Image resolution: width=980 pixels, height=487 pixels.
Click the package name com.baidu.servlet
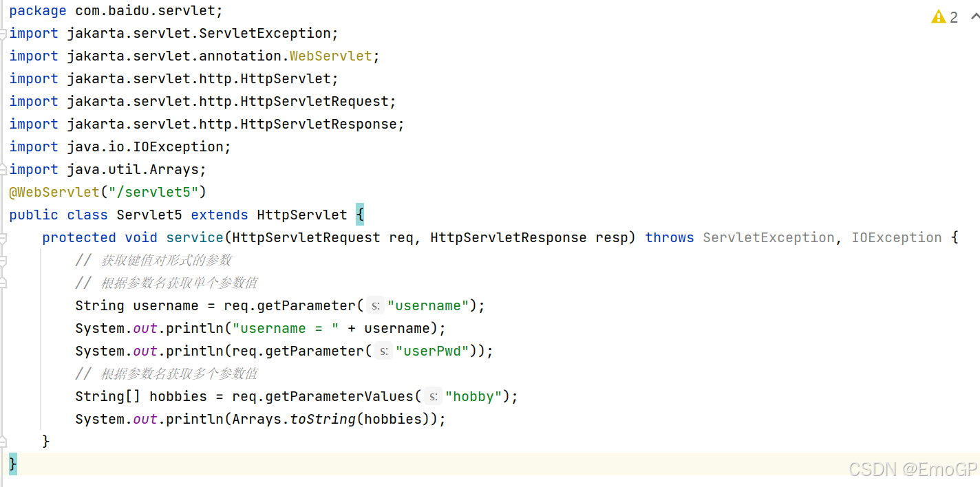click(145, 10)
